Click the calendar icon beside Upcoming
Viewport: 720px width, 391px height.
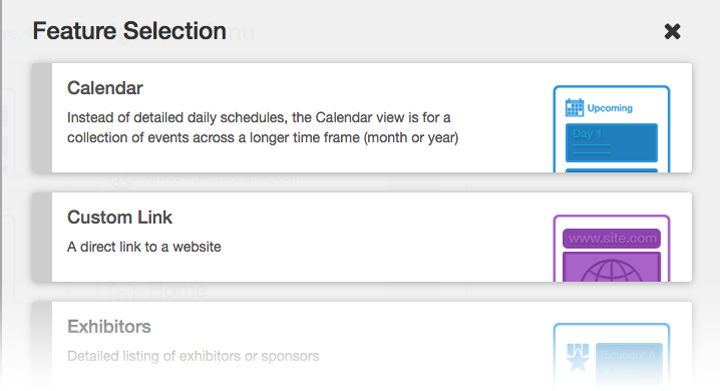(574, 108)
